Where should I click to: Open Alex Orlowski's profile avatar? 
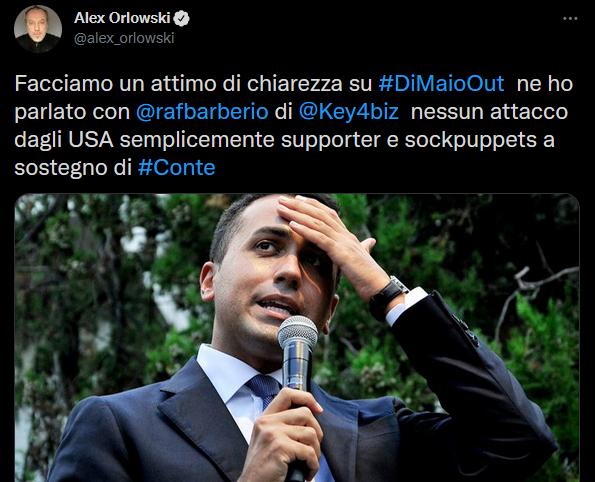coord(38,29)
